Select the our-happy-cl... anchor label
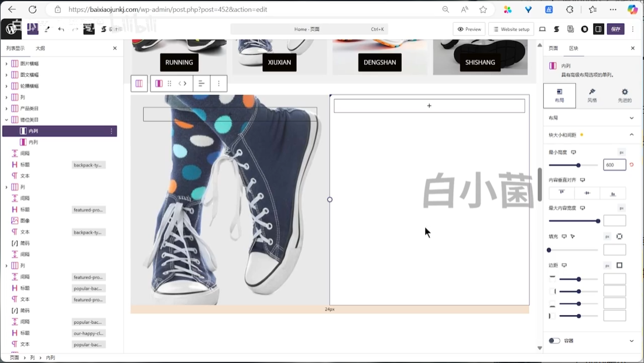This screenshot has height=363, width=644. [88, 334]
